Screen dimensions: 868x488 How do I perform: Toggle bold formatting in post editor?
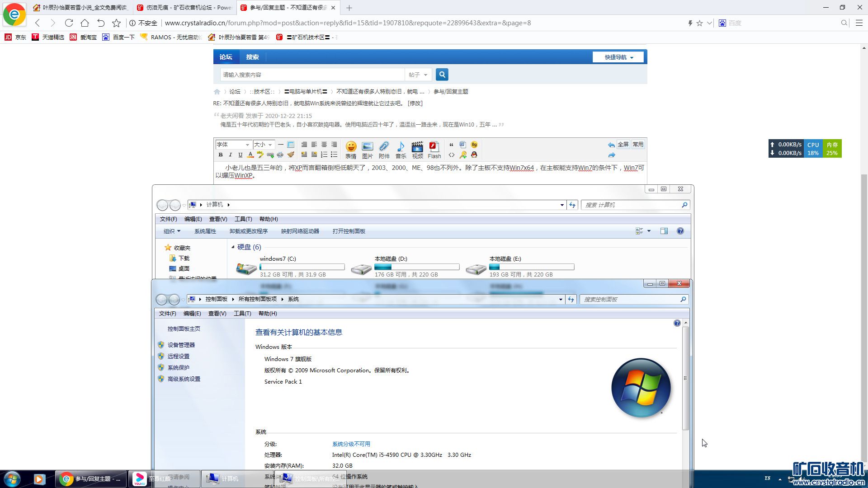221,155
